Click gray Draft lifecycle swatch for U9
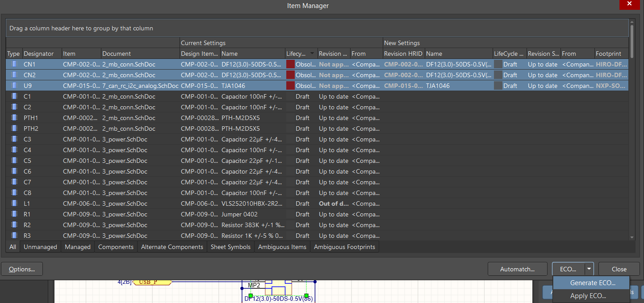644x303 pixels. [x=498, y=86]
